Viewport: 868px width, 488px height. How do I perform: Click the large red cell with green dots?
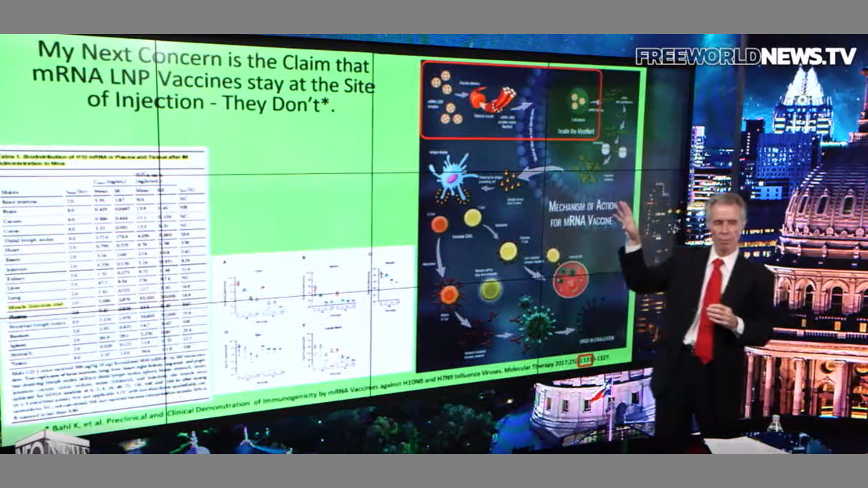pyautogui.click(x=570, y=279)
